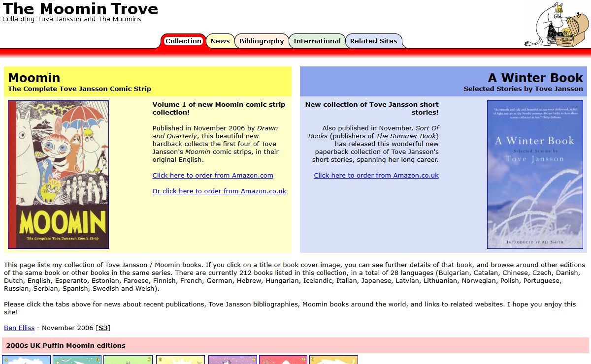Screen dimensions: 591x364
Task: Click the S3 link
Action: [x=103, y=328]
